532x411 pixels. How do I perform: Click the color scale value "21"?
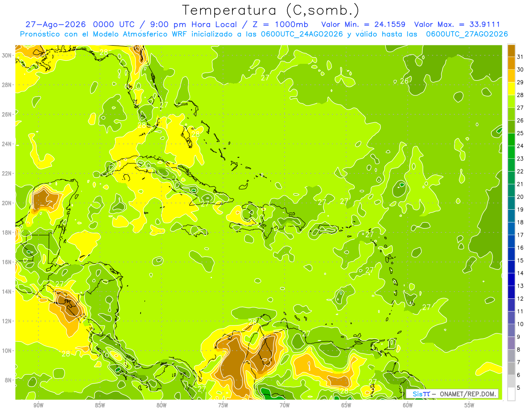coord(520,184)
